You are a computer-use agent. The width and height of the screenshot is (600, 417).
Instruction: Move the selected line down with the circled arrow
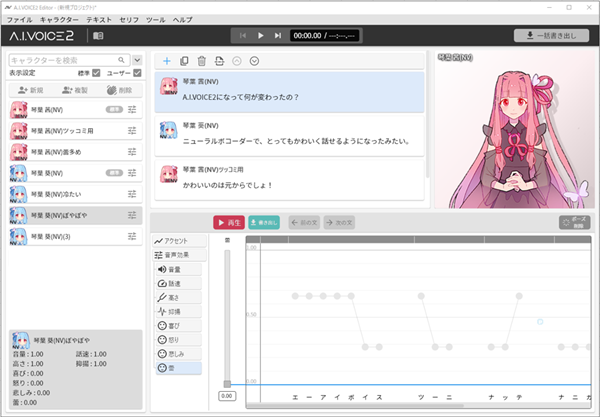click(x=254, y=61)
